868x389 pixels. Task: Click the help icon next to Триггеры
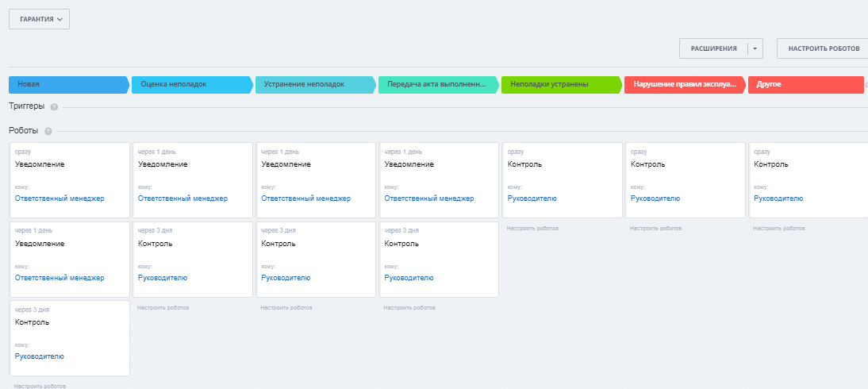point(54,107)
